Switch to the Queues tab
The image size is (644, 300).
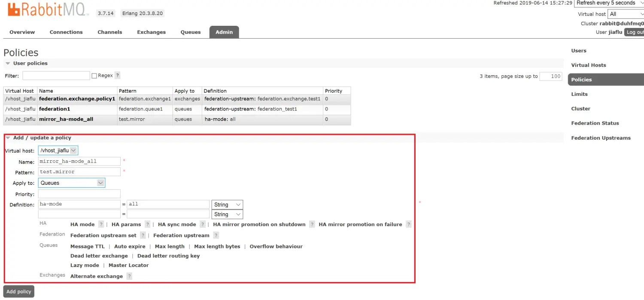coord(191,32)
